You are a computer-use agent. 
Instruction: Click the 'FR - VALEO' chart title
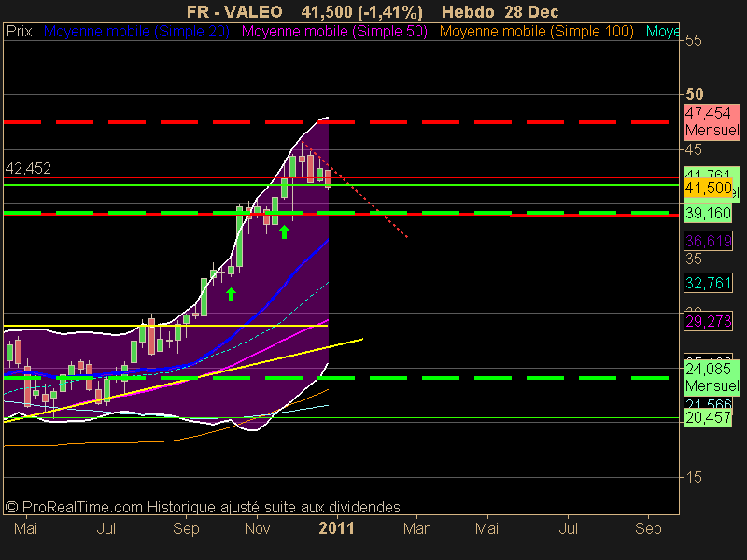(x=234, y=11)
